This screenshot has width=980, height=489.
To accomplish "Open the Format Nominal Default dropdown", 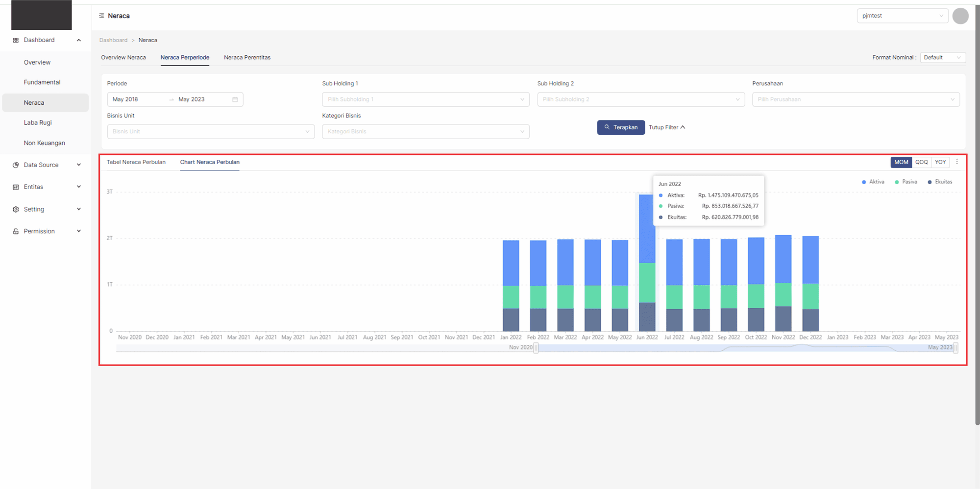I will 942,58.
